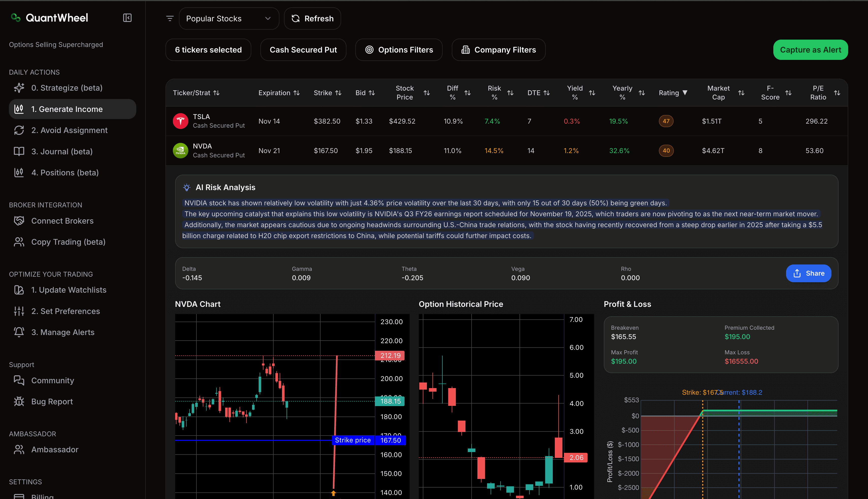Click the Refresh button
Screen dimensions: 868x499
point(312,19)
